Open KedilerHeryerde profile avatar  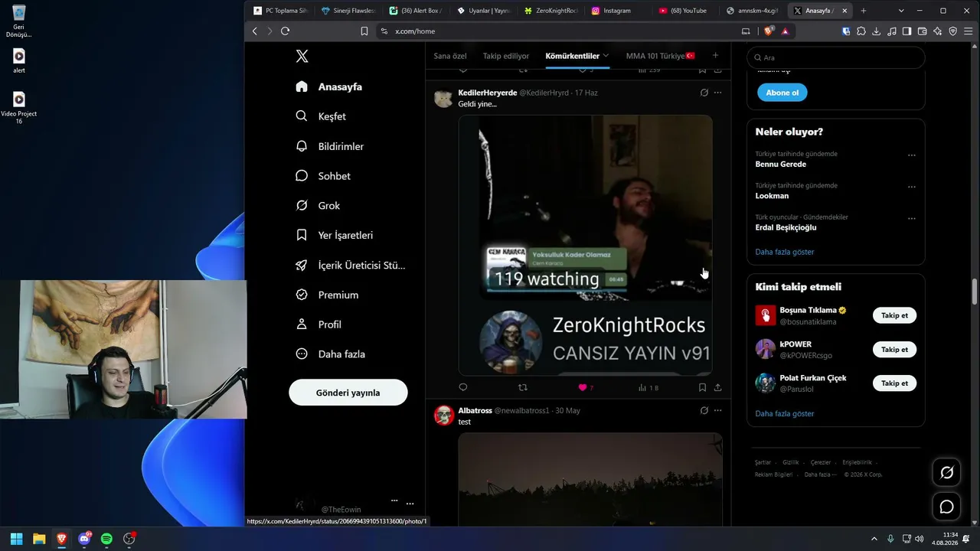click(x=443, y=98)
